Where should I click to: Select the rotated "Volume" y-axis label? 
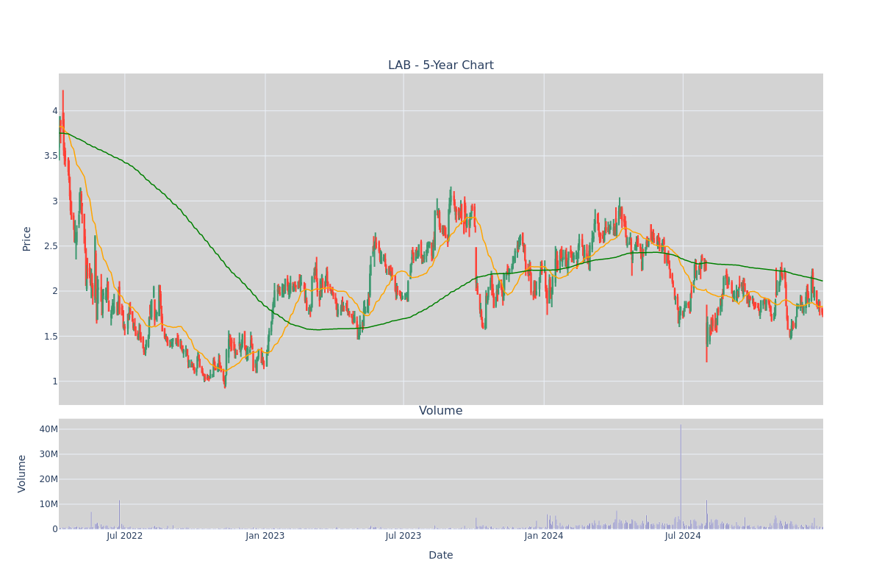pos(23,473)
